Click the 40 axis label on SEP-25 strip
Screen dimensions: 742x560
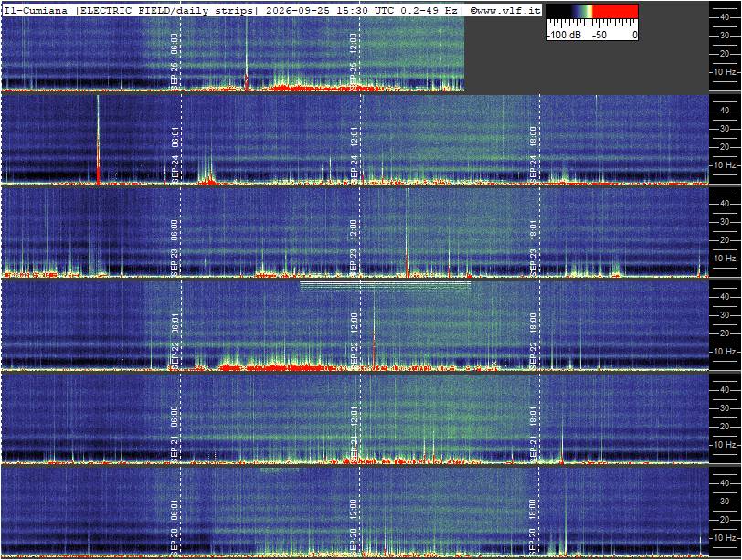725,17
